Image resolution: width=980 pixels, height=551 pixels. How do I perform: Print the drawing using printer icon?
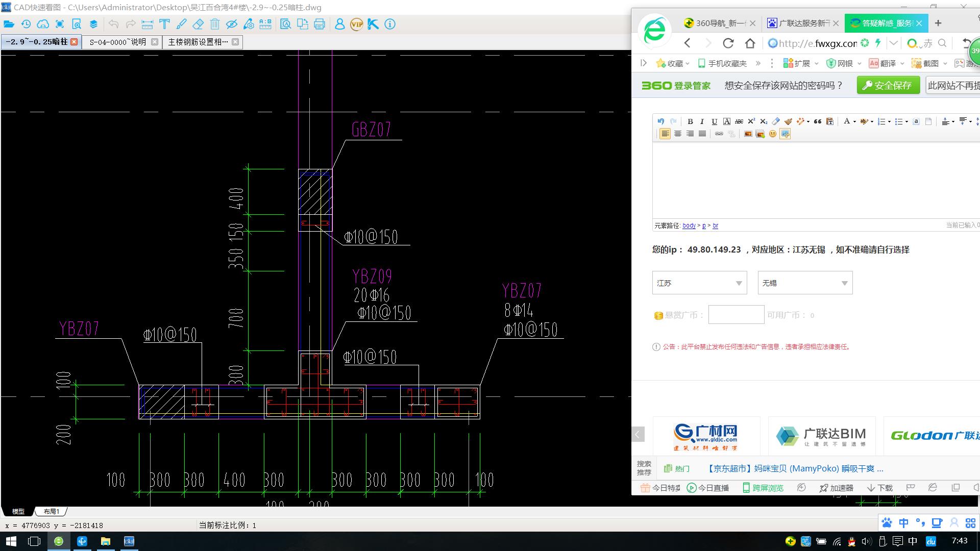pos(320,24)
